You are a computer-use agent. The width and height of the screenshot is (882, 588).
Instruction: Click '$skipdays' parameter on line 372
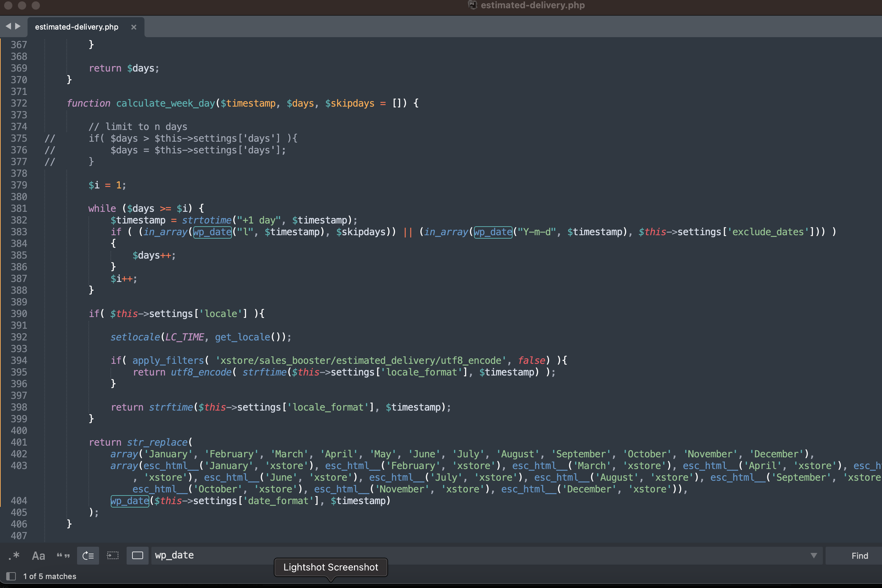tap(349, 103)
